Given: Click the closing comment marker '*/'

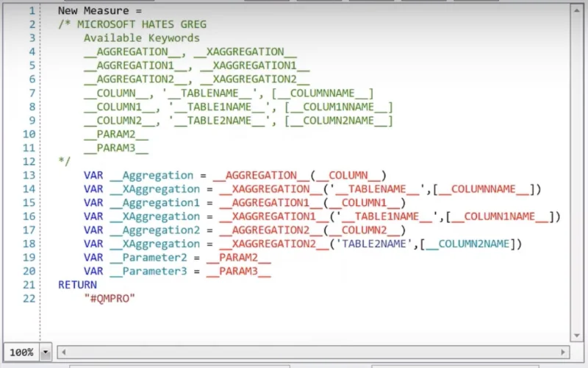Looking at the screenshot, I should coord(65,161).
